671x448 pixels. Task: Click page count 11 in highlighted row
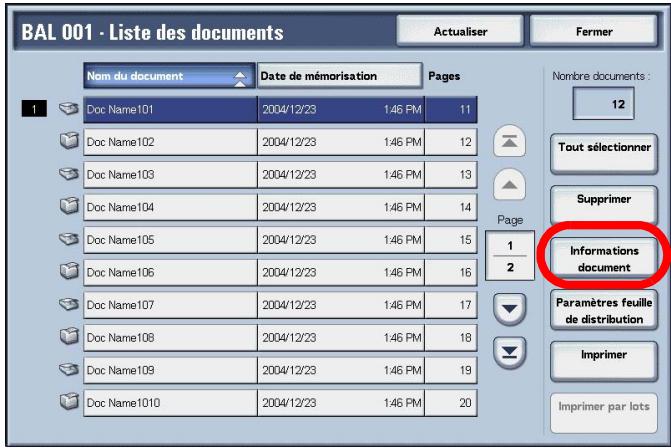click(x=451, y=110)
